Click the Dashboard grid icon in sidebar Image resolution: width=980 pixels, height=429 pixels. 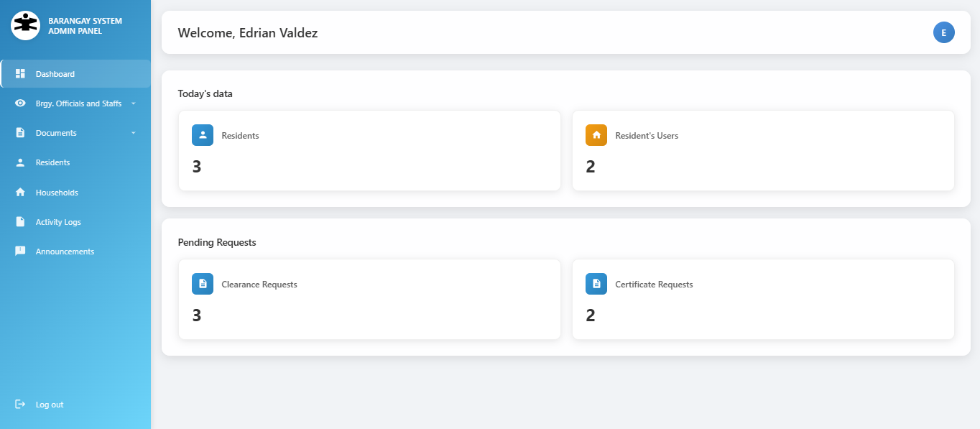pyautogui.click(x=20, y=74)
